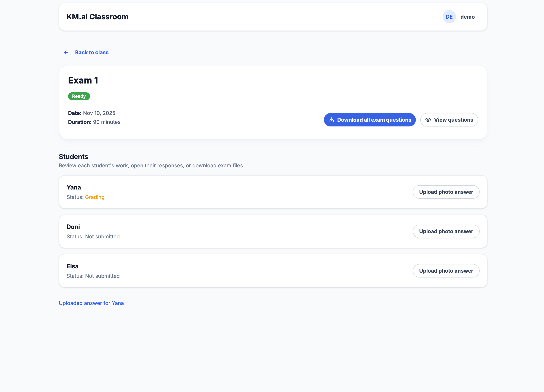The height and width of the screenshot is (392, 544).
Task: Upload photo answer for Yana
Action: [x=446, y=192]
